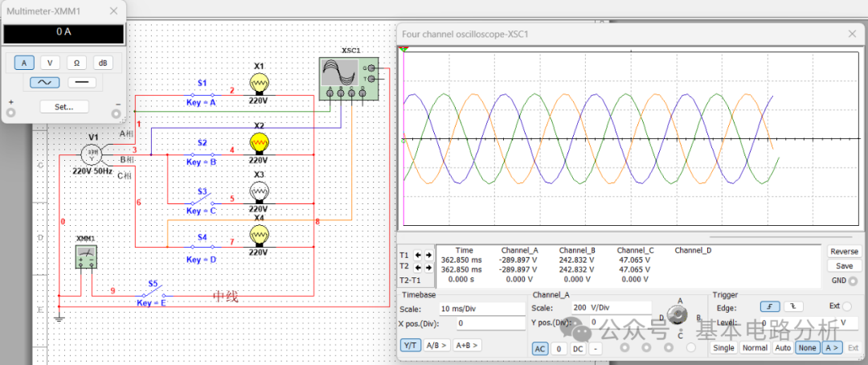Edit the X pos.(Div) field
868x365 pixels.
490,323
